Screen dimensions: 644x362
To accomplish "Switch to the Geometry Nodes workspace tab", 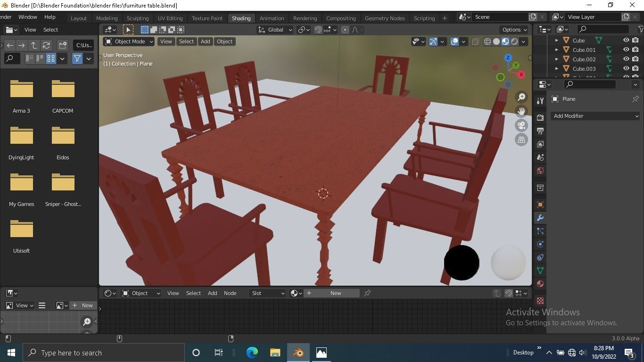I will (385, 18).
